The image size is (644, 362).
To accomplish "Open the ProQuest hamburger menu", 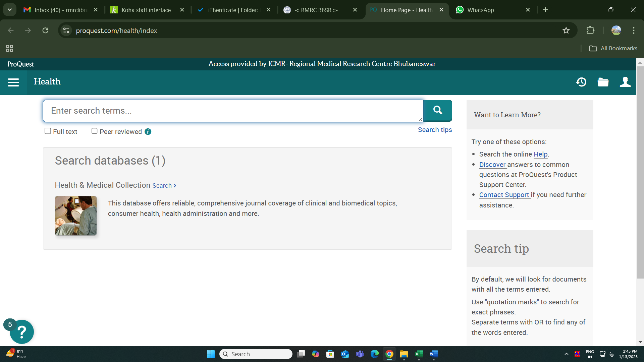I will 13,82.
